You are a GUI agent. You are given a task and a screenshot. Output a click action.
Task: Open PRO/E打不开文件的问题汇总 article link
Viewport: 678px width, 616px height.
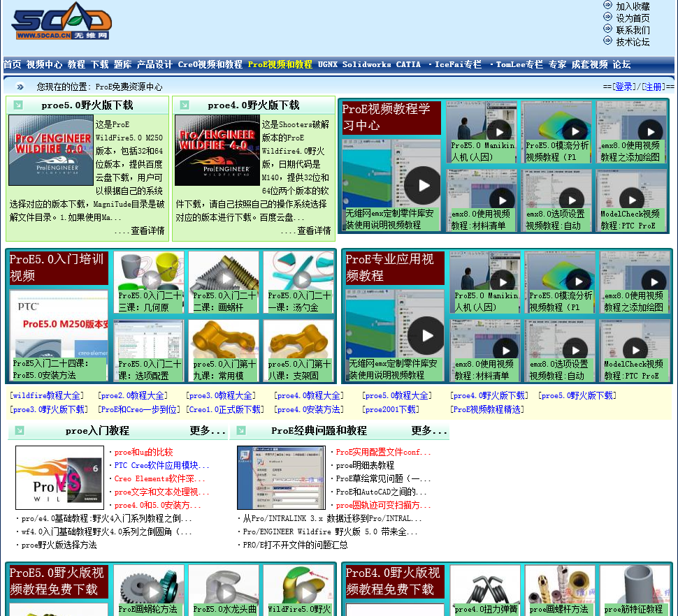296,545
